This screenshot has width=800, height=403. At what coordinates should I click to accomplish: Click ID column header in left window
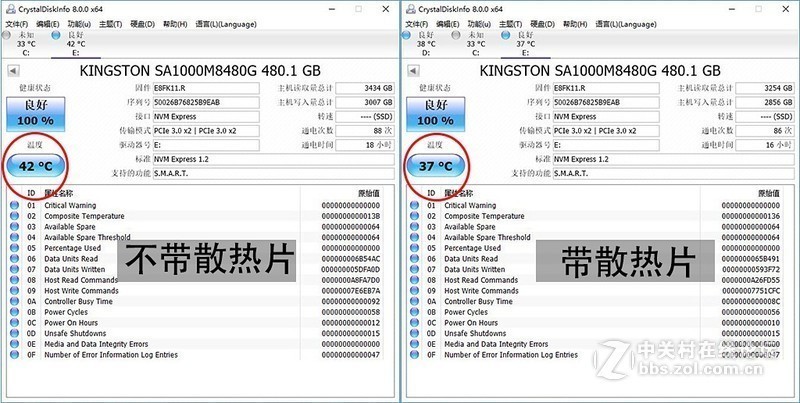tap(31, 193)
